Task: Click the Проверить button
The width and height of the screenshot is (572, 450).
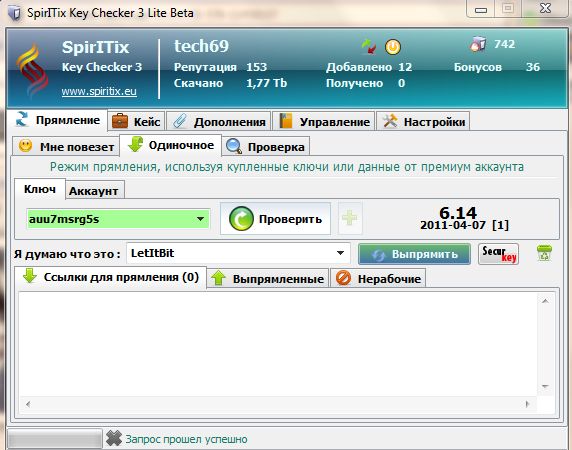Action: coord(275,219)
